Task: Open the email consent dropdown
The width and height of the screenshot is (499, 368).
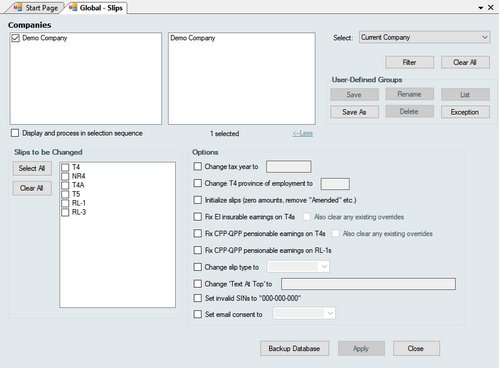Action: pos(304,314)
